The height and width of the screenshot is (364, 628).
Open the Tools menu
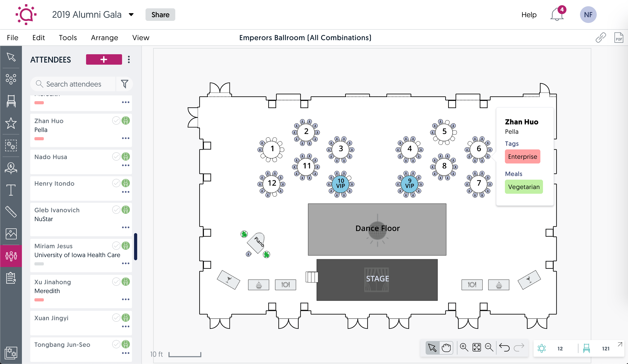point(68,38)
